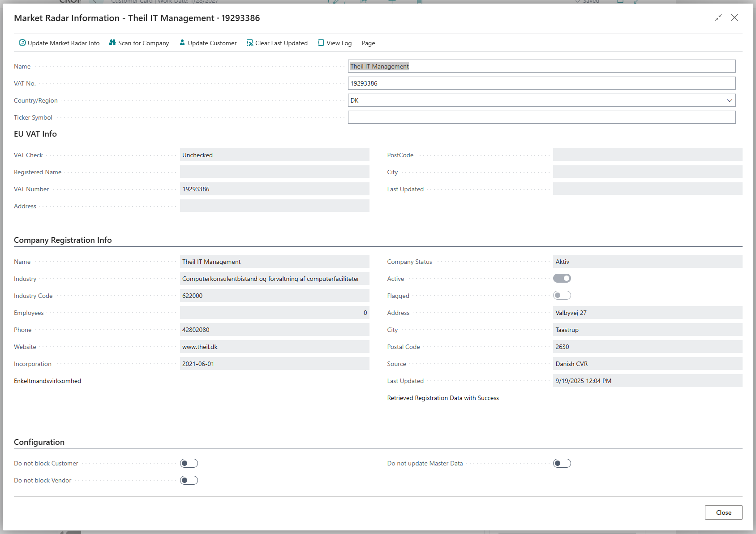Enable the Do not block Vendor switch
This screenshot has height=534, width=756.
(x=189, y=480)
